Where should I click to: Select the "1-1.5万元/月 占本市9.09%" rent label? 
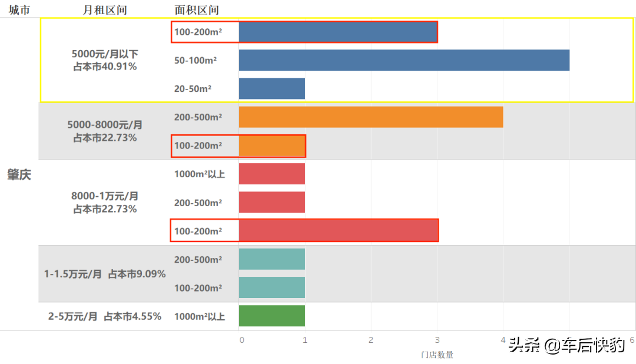[x=105, y=274]
